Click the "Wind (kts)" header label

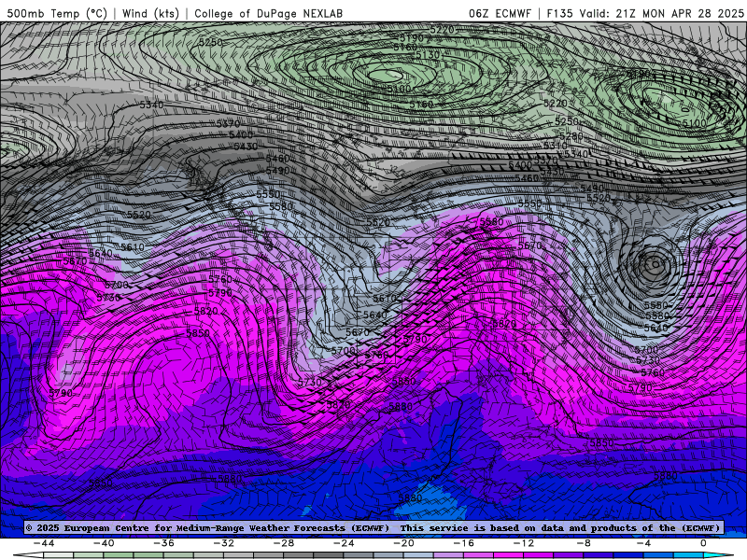pyautogui.click(x=150, y=13)
